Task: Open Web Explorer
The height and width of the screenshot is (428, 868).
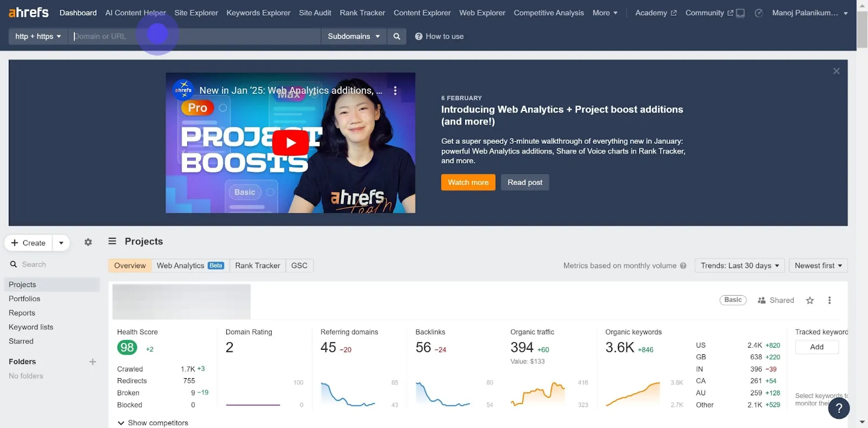Action: (482, 13)
